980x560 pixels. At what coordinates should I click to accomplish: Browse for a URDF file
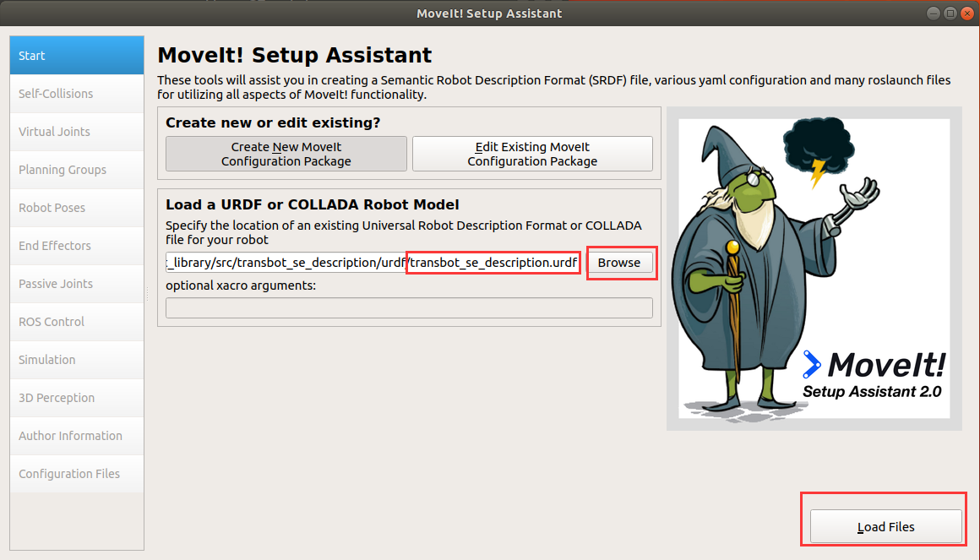pyautogui.click(x=618, y=263)
